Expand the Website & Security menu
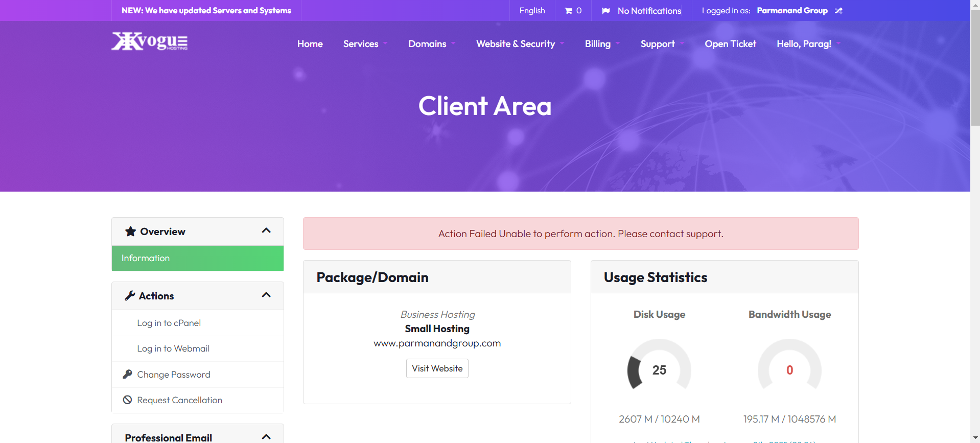Image resolution: width=980 pixels, height=443 pixels. [520, 44]
